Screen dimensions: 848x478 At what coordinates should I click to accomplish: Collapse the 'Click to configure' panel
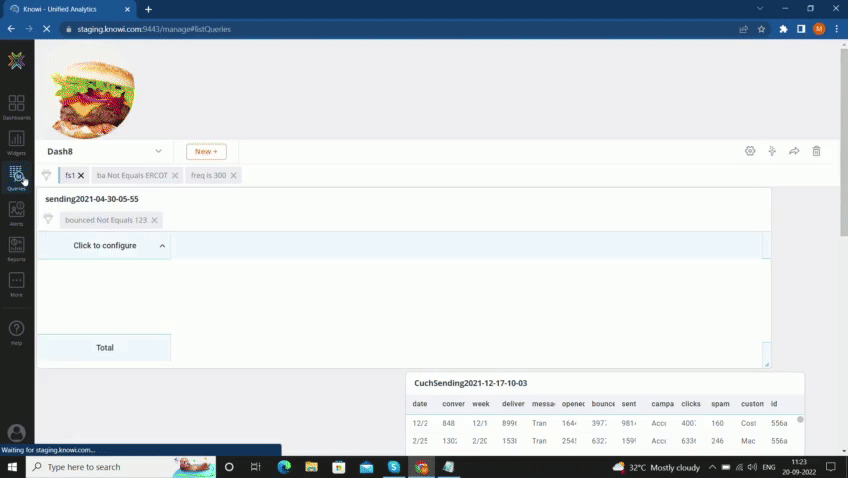point(162,246)
